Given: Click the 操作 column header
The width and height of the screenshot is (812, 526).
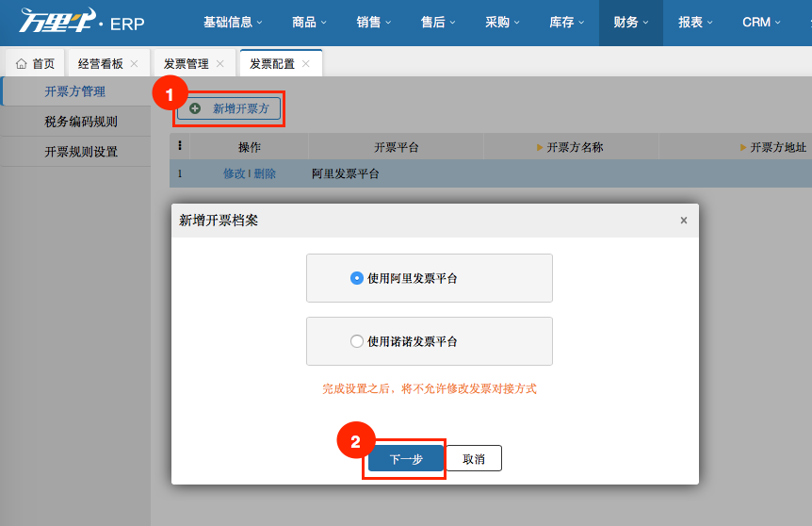Looking at the screenshot, I should pos(249,147).
